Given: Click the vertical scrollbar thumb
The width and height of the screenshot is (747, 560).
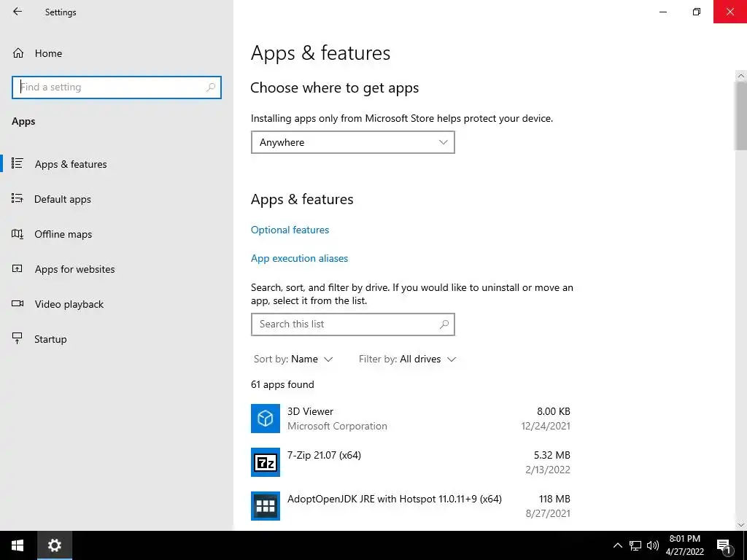Looking at the screenshot, I should point(741,116).
